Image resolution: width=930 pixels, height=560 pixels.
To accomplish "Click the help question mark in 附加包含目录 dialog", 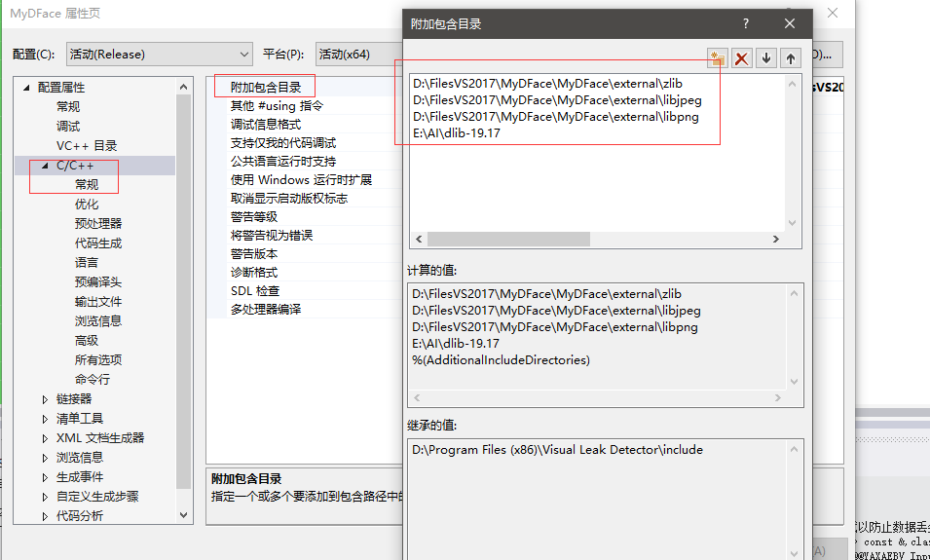I will [746, 23].
